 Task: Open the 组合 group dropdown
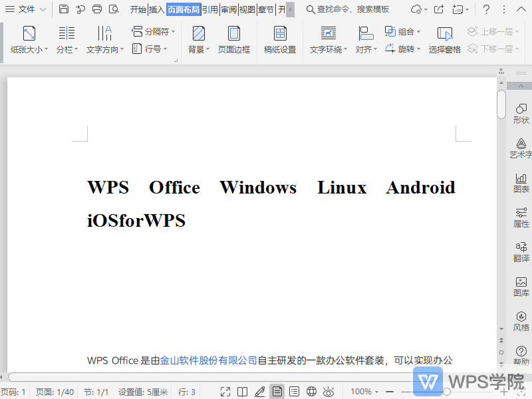(x=403, y=31)
